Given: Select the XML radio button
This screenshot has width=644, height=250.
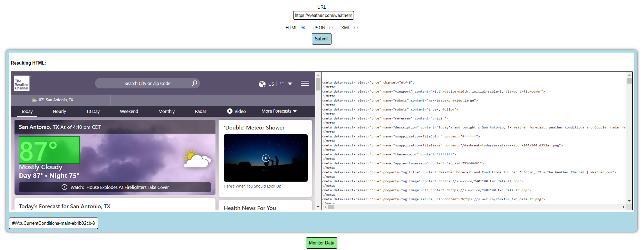Looking at the screenshot, I should (356, 28).
